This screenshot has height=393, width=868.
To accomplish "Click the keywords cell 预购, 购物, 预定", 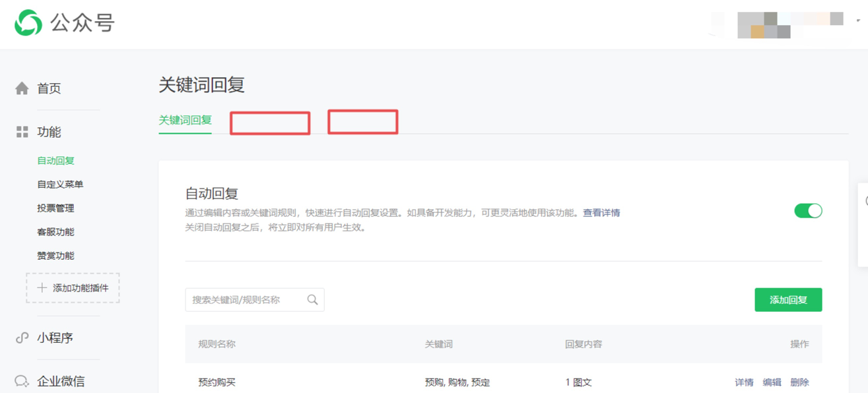I will pyautogui.click(x=457, y=382).
